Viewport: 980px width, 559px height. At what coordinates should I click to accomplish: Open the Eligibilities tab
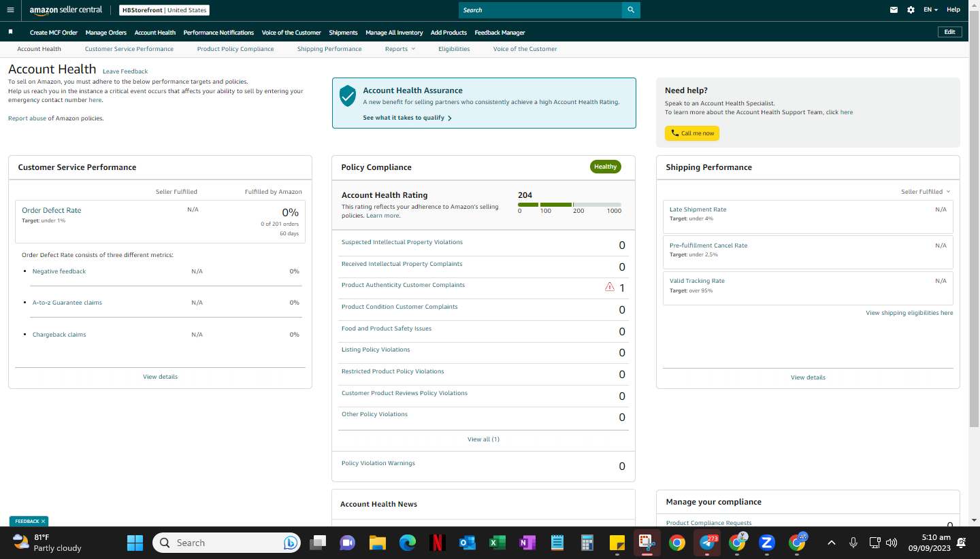pos(454,49)
